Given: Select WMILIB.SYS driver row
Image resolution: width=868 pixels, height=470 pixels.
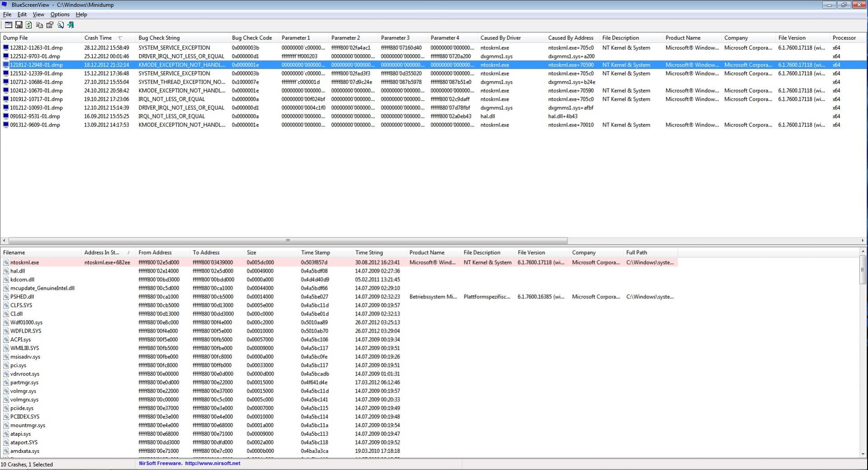Looking at the screenshot, I should (339, 348).
